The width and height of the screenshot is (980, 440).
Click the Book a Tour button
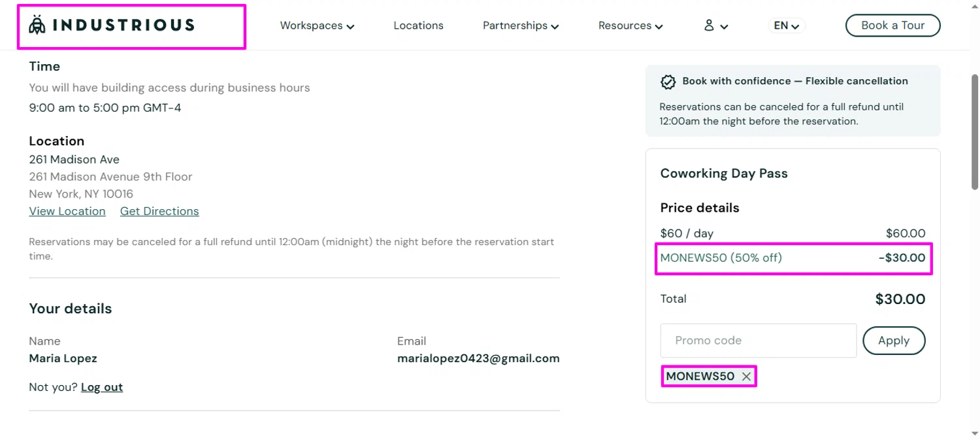point(893,25)
